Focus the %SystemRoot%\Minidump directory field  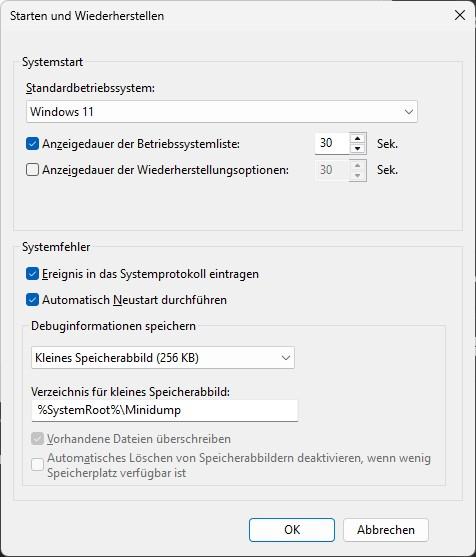coord(164,410)
